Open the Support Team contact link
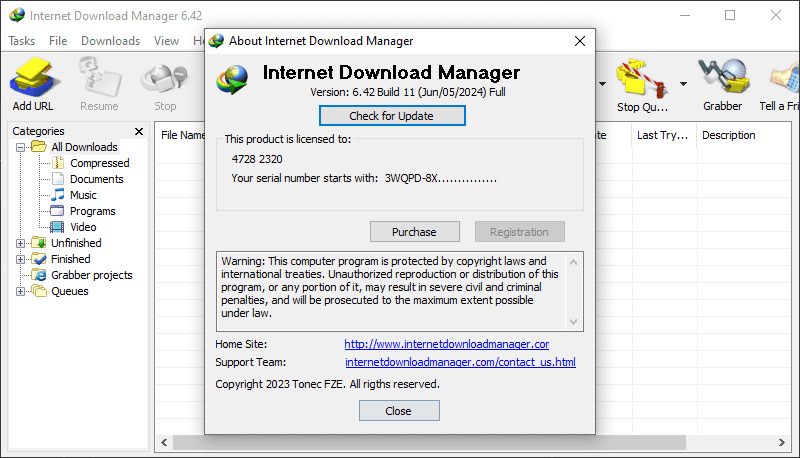 point(460,362)
